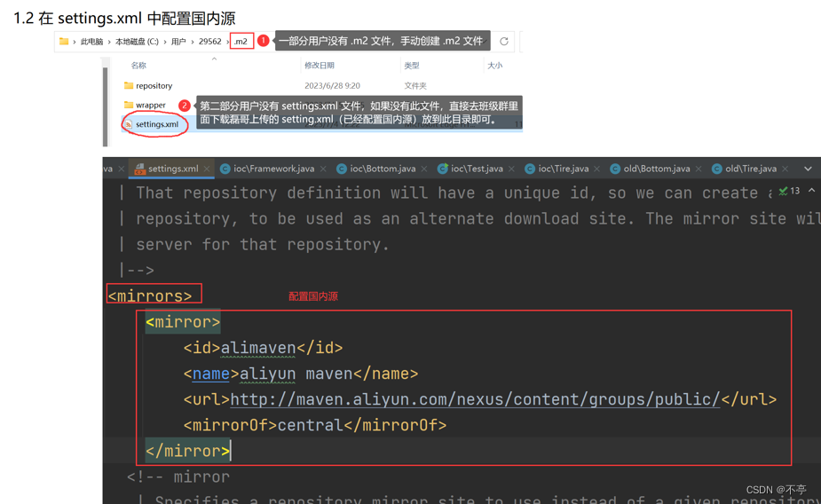This screenshot has height=504, width=821.
Task: Go to previous highlighted problem arrow
Action: pyautogui.click(x=811, y=191)
